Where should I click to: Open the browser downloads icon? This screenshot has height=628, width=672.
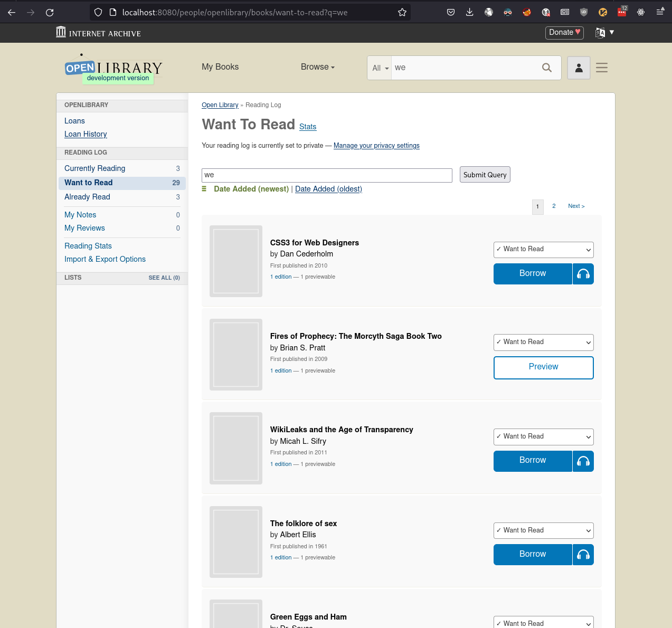click(470, 12)
